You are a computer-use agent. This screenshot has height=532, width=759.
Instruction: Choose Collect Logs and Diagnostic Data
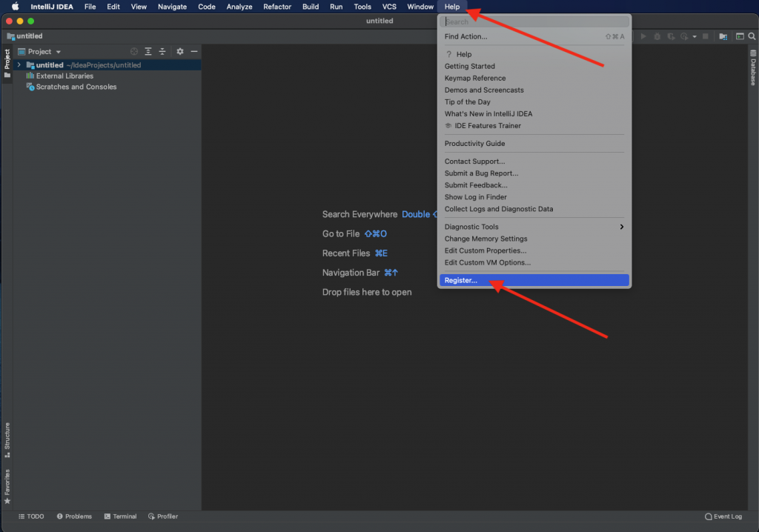click(534, 209)
